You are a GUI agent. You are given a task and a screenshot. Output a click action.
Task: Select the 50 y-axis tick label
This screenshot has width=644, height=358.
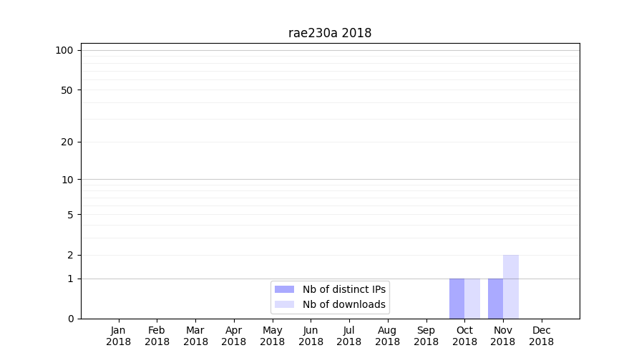(67, 90)
